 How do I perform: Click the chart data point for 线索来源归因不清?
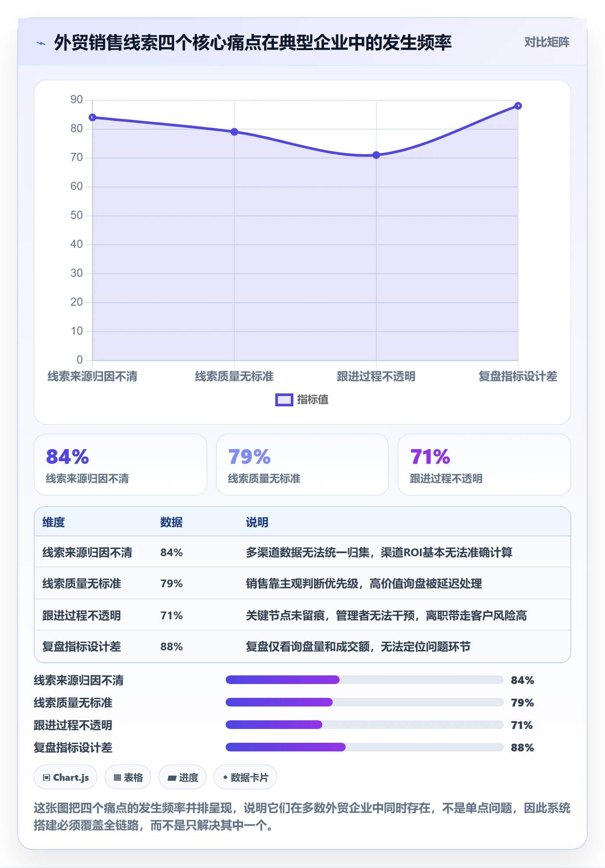click(92, 117)
